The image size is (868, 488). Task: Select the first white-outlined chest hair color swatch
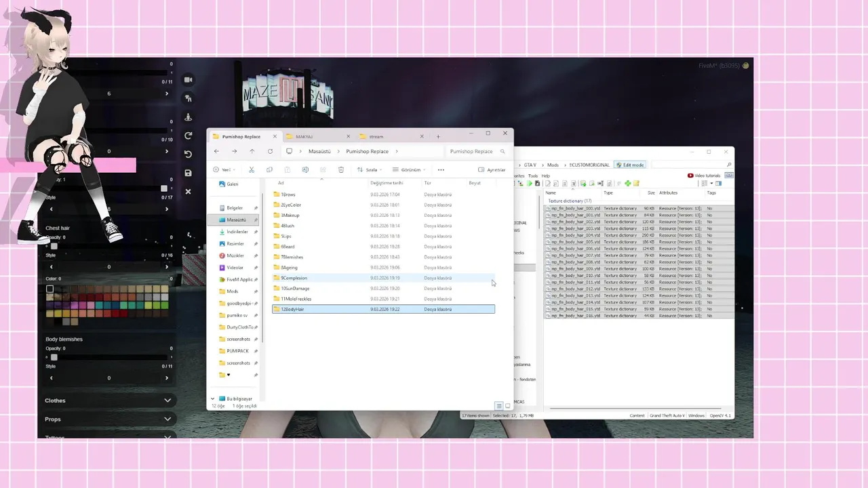50,289
